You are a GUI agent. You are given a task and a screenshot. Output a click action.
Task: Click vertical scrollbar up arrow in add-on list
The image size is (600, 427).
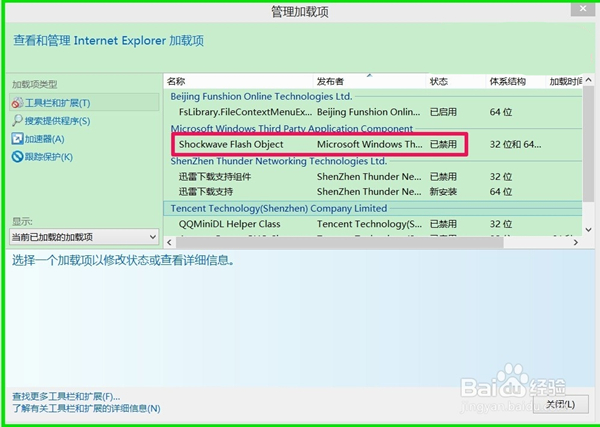coord(589,80)
